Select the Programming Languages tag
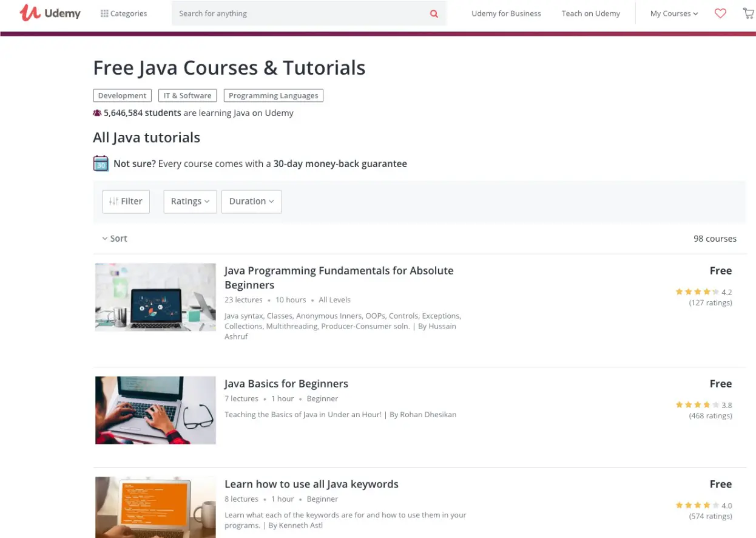The width and height of the screenshot is (756, 538). pos(273,95)
